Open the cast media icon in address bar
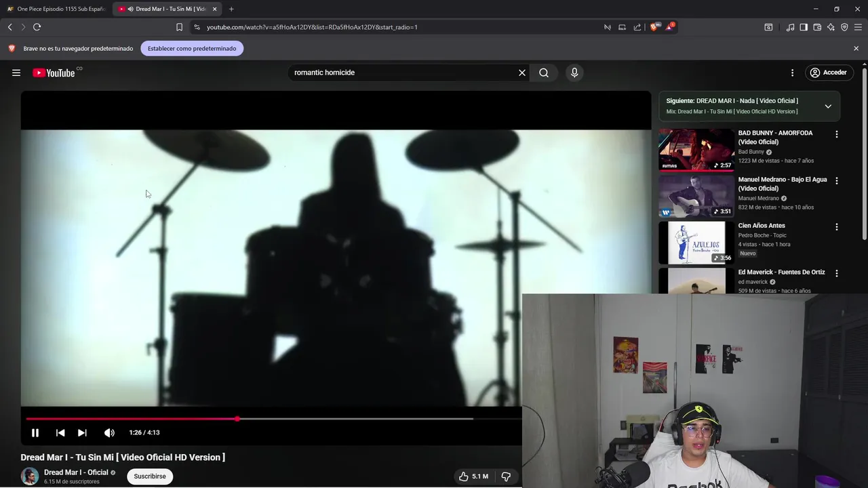The width and height of the screenshot is (868, 488). 622,27
